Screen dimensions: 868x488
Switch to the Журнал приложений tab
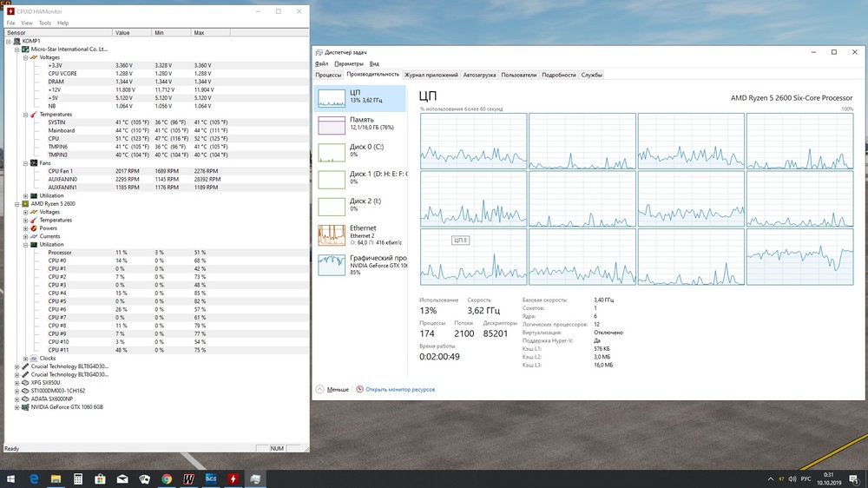(431, 75)
